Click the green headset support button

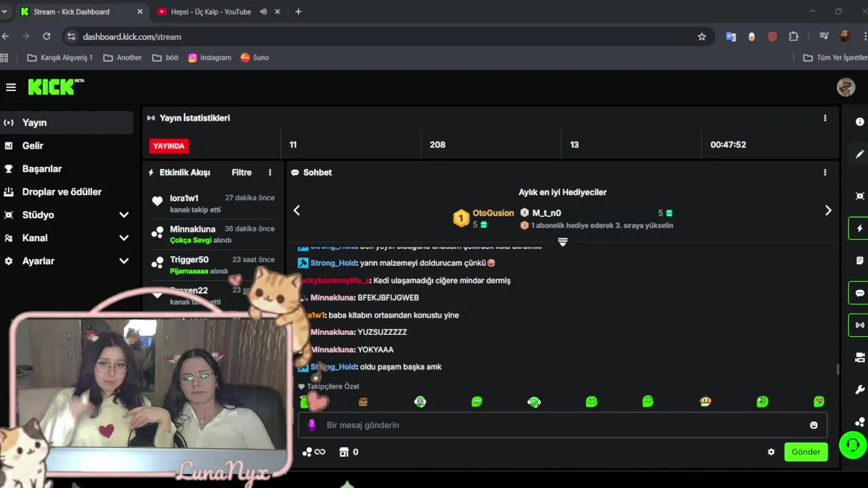tap(852, 445)
